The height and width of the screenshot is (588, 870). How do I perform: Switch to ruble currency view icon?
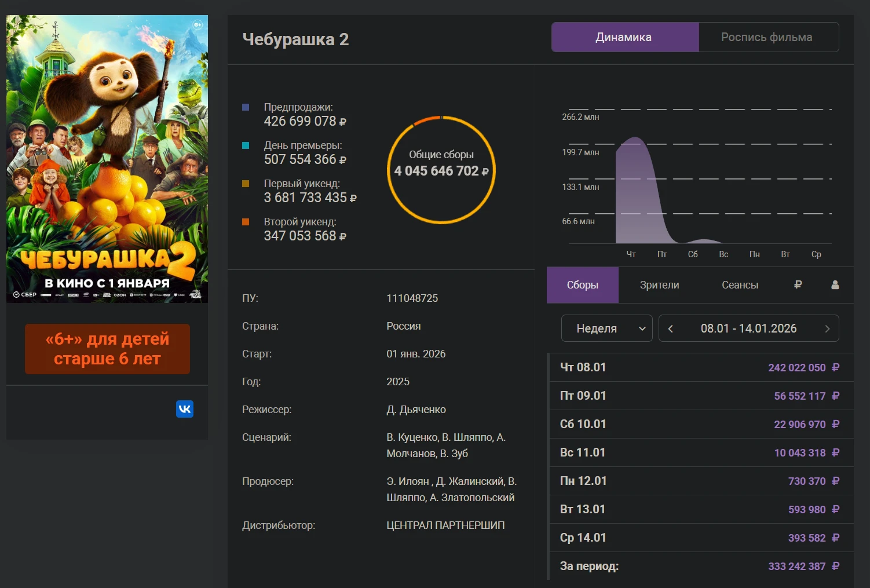(798, 284)
